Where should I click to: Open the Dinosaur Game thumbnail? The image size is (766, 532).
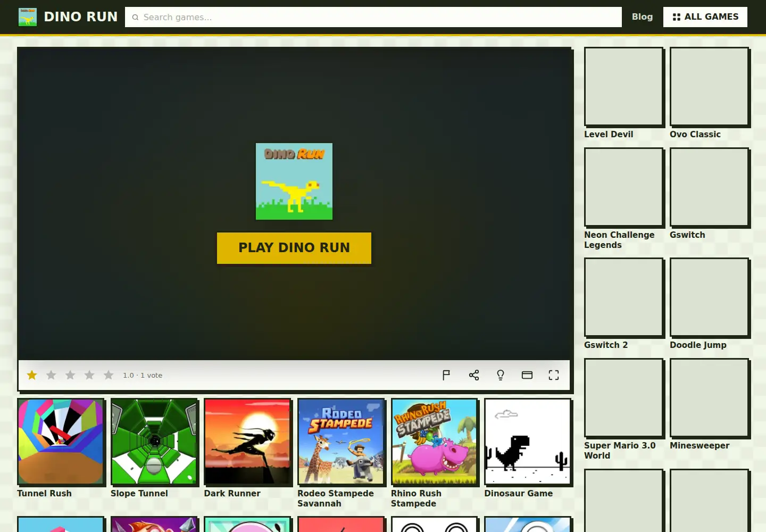coord(528,442)
